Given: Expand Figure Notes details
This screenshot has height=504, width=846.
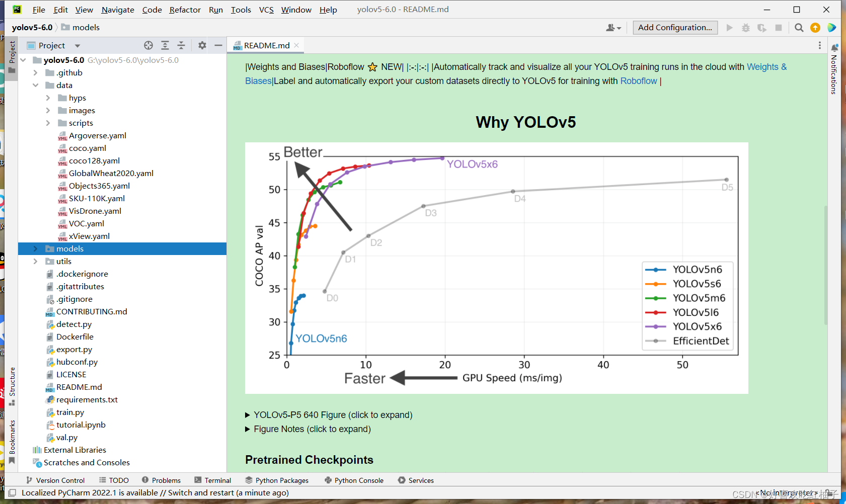Looking at the screenshot, I should click(308, 429).
